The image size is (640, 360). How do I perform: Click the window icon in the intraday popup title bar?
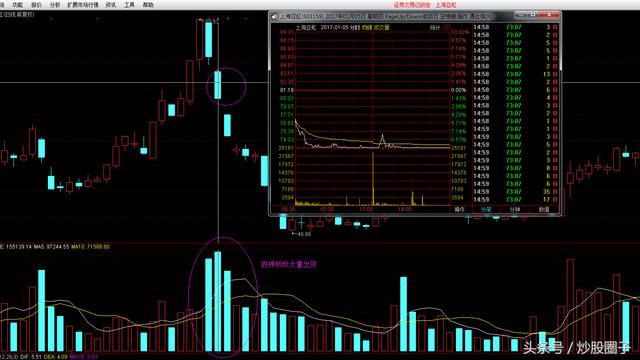(x=274, y=17)
